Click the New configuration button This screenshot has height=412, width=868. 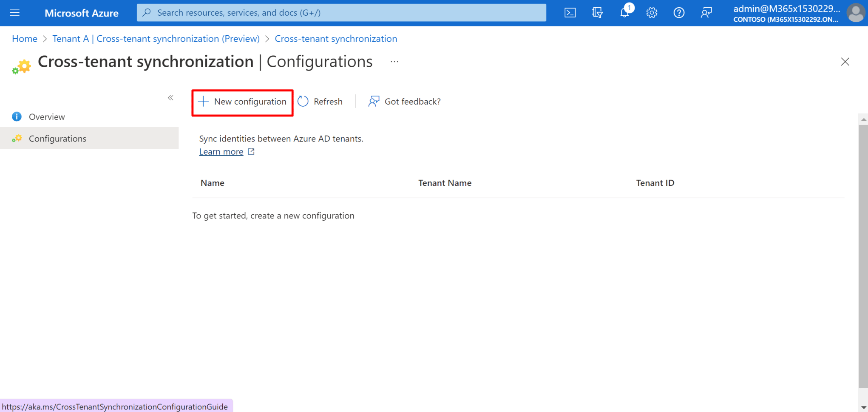point(242,102)
